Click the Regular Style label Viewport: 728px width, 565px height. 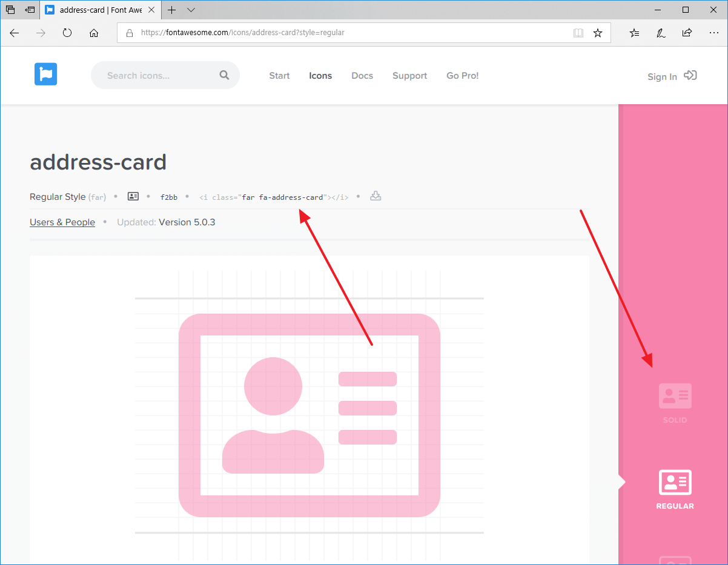click(x=58, y=197)
